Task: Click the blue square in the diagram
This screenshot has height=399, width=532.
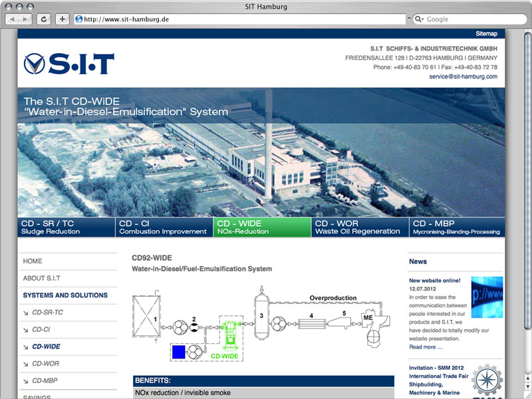Action: (x=178, y=352)
